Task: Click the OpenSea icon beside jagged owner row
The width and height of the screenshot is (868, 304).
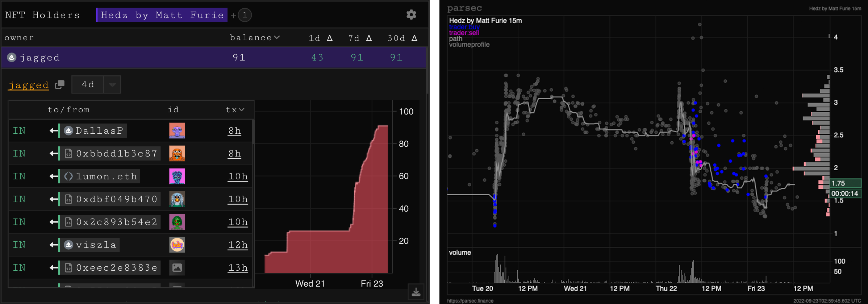Action: point(12,57)
